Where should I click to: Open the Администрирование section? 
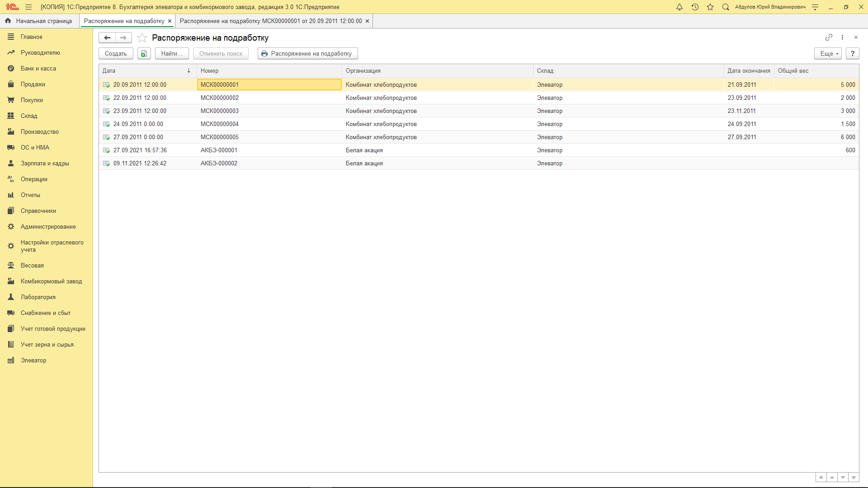click(46, 227)
